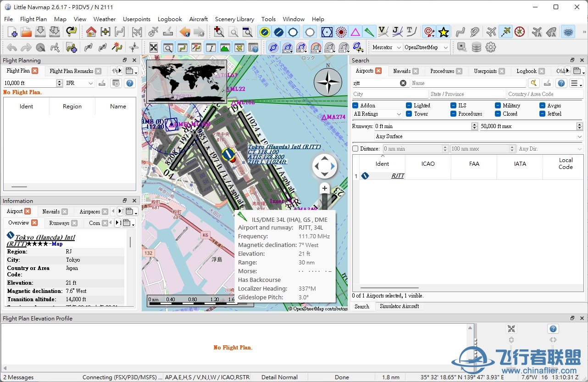Switch to the Procedures search tab
Screen dimensions: 588x382
(442, 71)
